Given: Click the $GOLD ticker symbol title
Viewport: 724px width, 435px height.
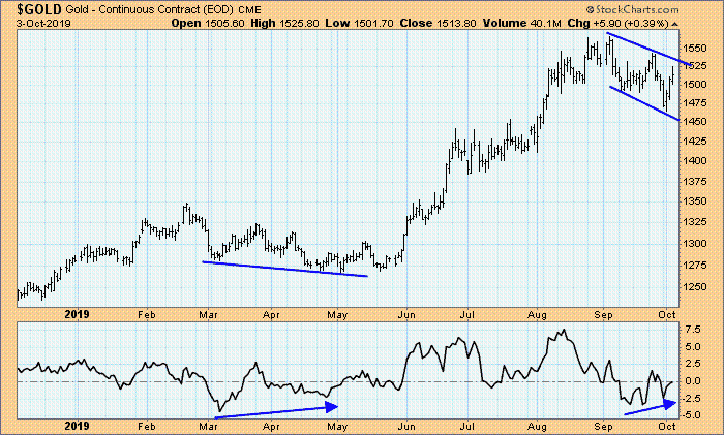Looking at the screenshot, I should pyautogui.click(x=39, y=8).
